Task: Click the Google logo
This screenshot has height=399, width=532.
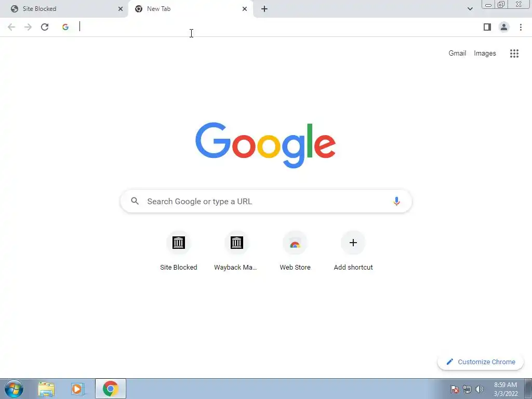Action: point(265,145)
